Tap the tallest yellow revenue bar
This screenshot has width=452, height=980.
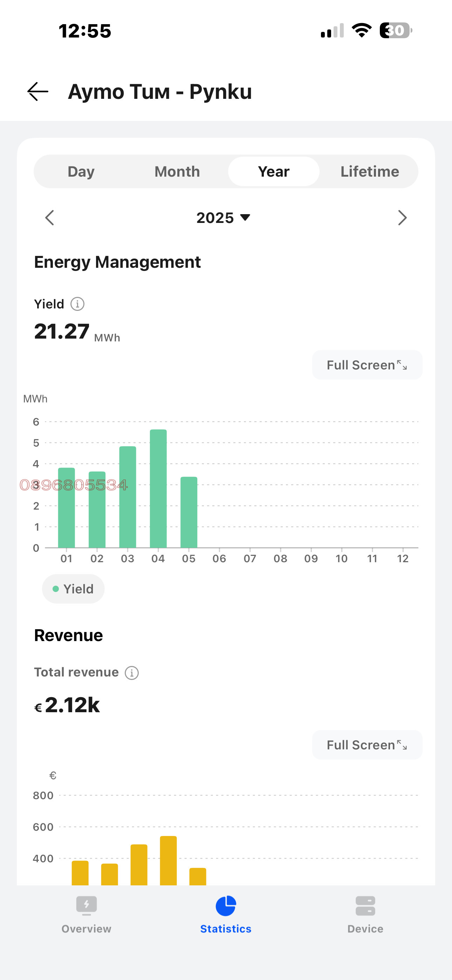(168, 860)
